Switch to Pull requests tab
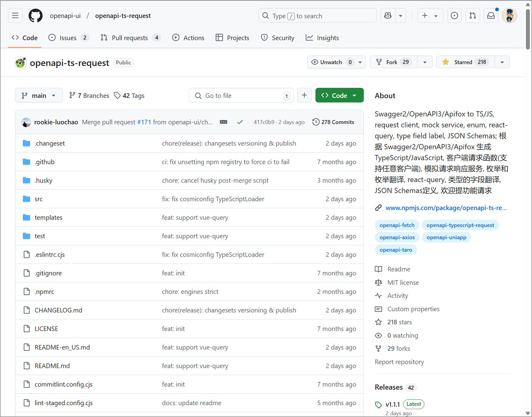The height and width of the screenshot is (417, 532). [131, 38]
